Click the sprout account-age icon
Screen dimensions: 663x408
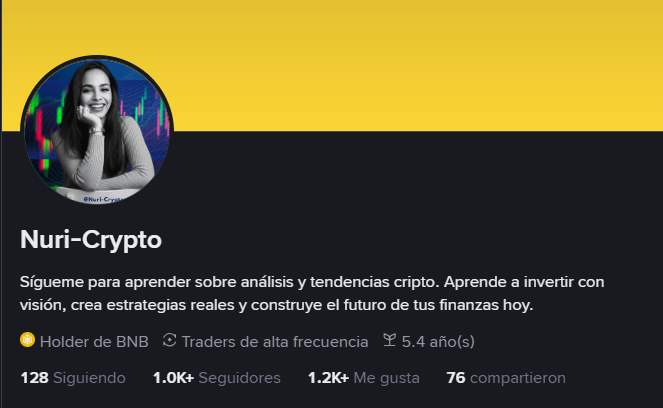[389, 340]
